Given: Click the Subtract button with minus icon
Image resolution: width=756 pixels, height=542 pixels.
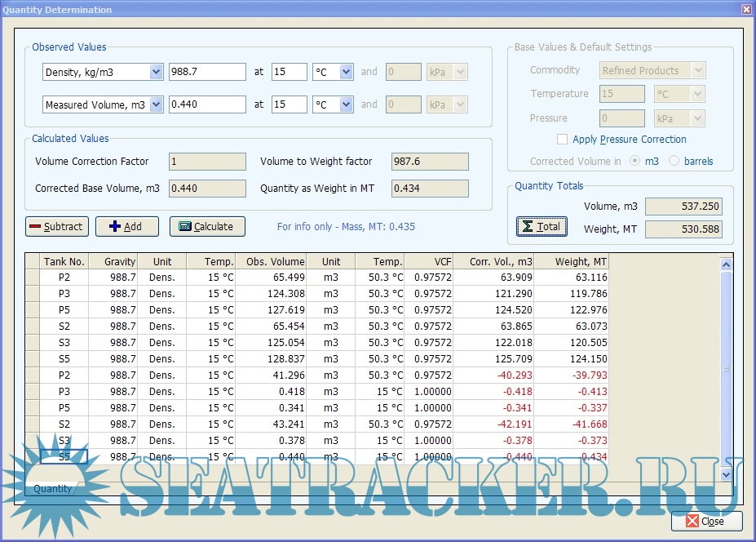Looking at the screenshot, I should (56, 226).
